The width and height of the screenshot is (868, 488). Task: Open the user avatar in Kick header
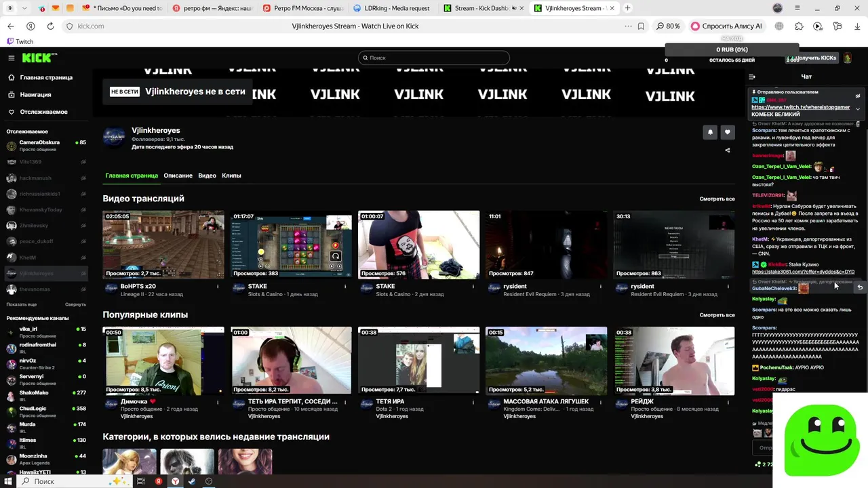click(x=847, y=58)
